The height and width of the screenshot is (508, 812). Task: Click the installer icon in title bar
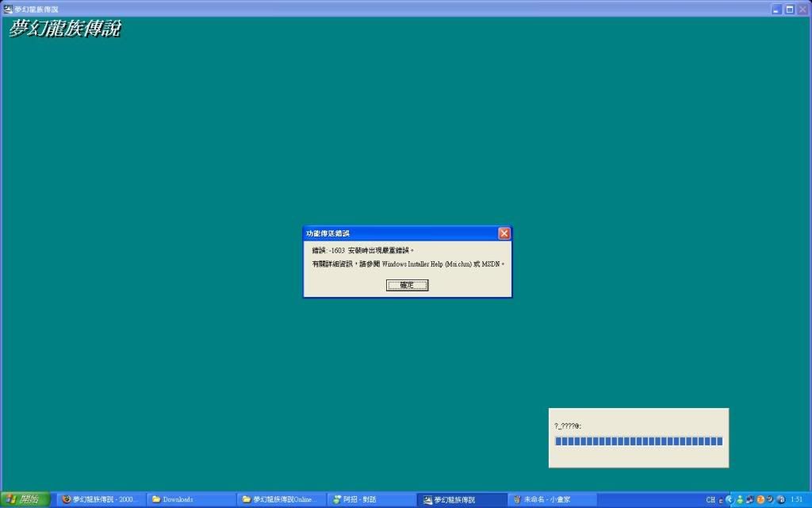click(8, 9)
